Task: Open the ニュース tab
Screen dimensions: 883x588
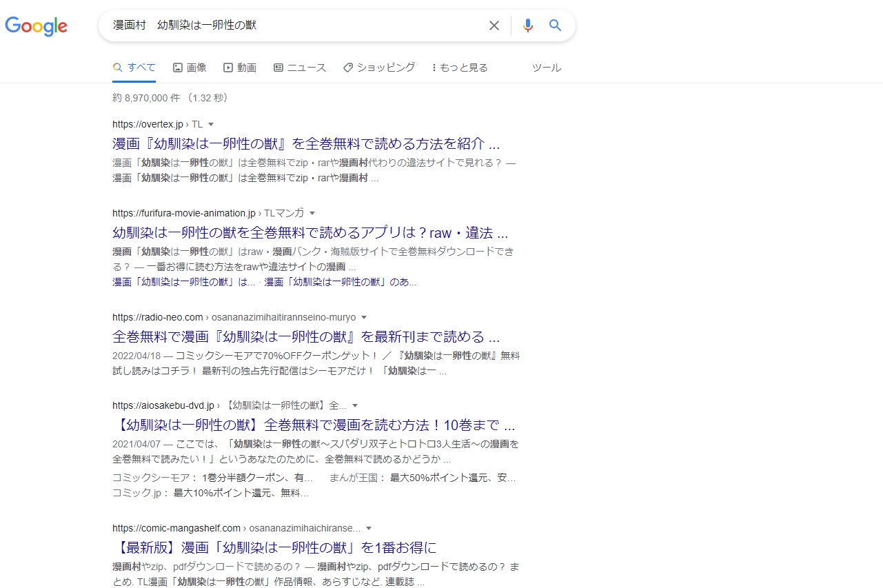Action: [300, 68]
